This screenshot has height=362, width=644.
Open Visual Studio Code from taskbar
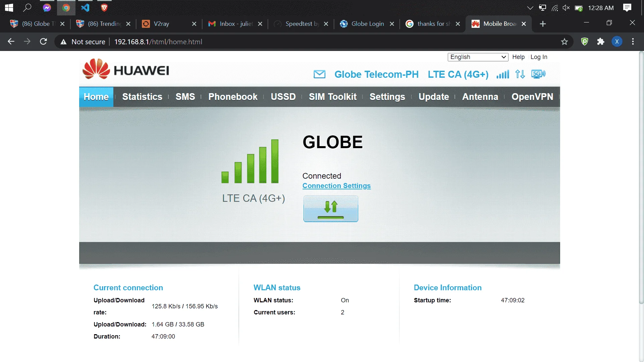pyautogui.click(x=85, y=8)
